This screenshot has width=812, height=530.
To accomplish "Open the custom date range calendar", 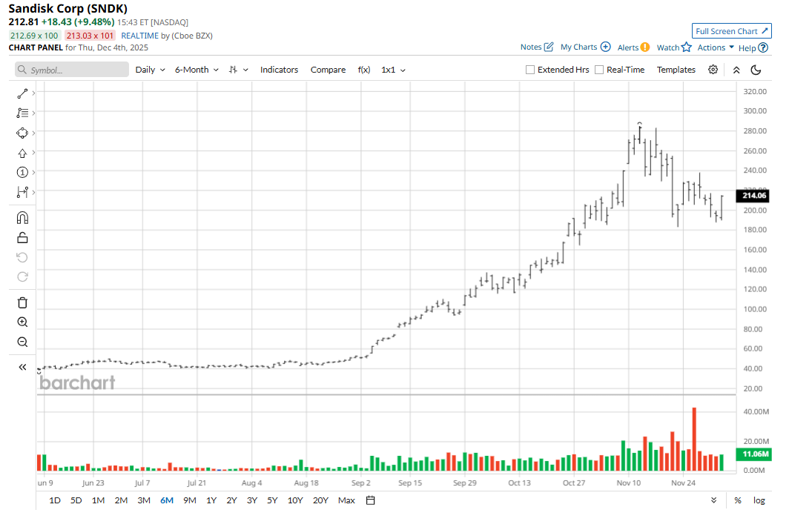I will tap(370, 500).
